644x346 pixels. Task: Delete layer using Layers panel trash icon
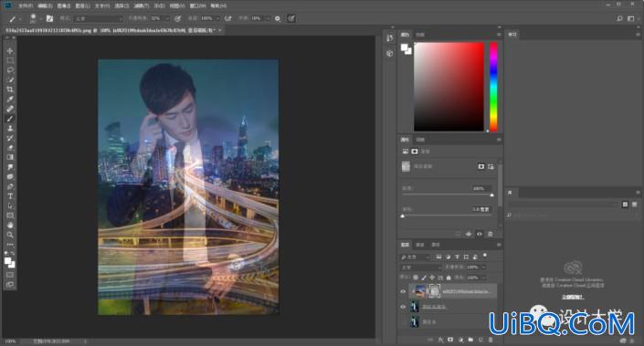491,340
